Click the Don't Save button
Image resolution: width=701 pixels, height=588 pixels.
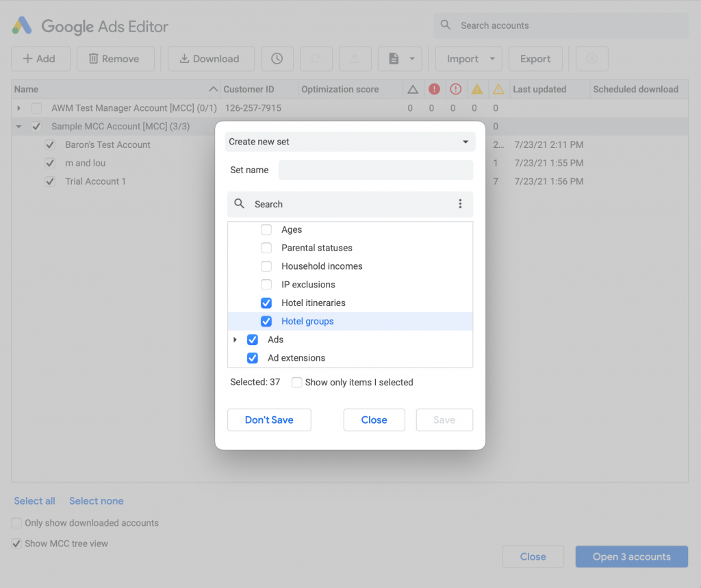coord(269,420)
